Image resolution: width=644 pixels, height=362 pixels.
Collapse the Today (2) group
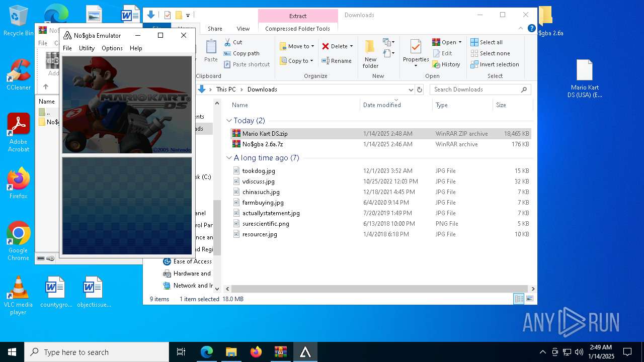(229, 121)
